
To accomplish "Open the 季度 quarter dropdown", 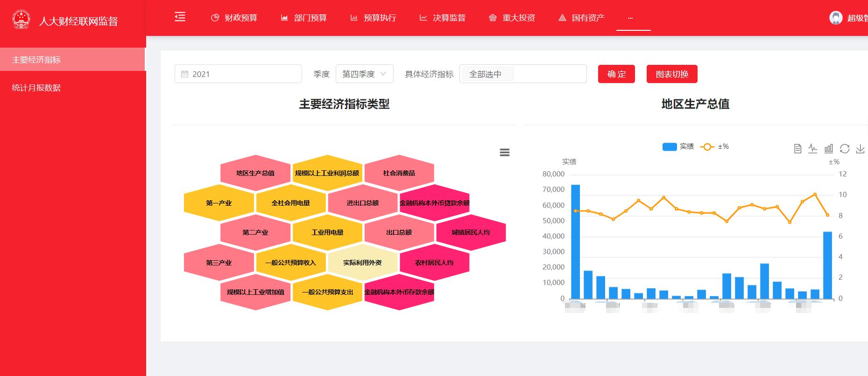I will tap(364, 74).
